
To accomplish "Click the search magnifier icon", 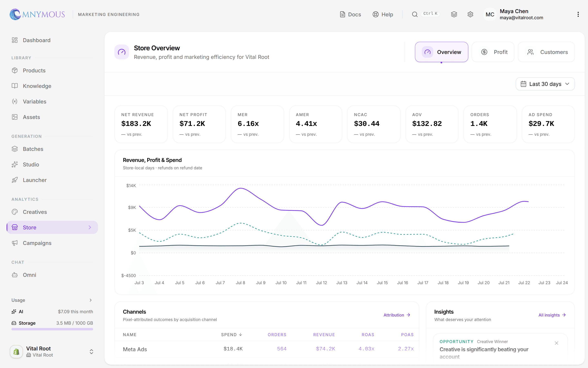I will point(415,14).
